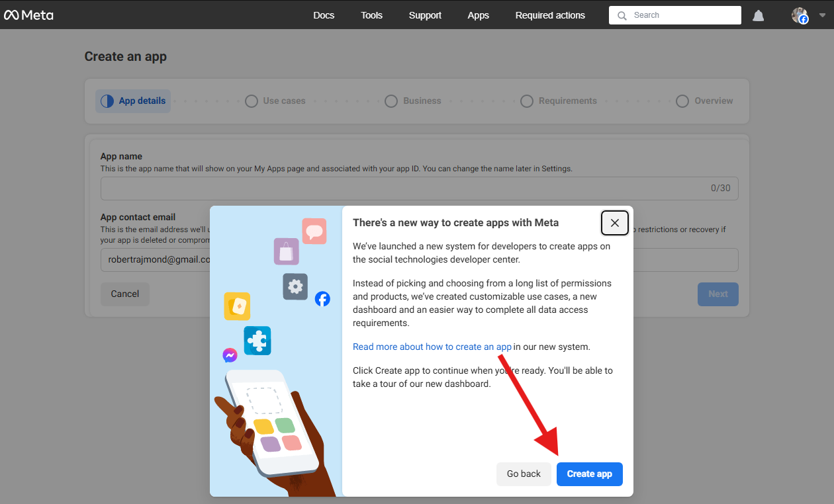Open the profile avatar menu
This screenshot has width=834, height=504.
tap(800, 15)
